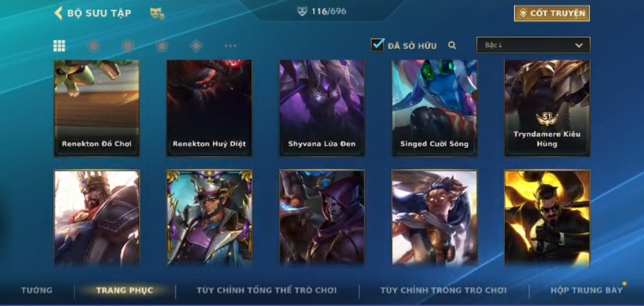Open skin search magnifier icon

(452, 46)
